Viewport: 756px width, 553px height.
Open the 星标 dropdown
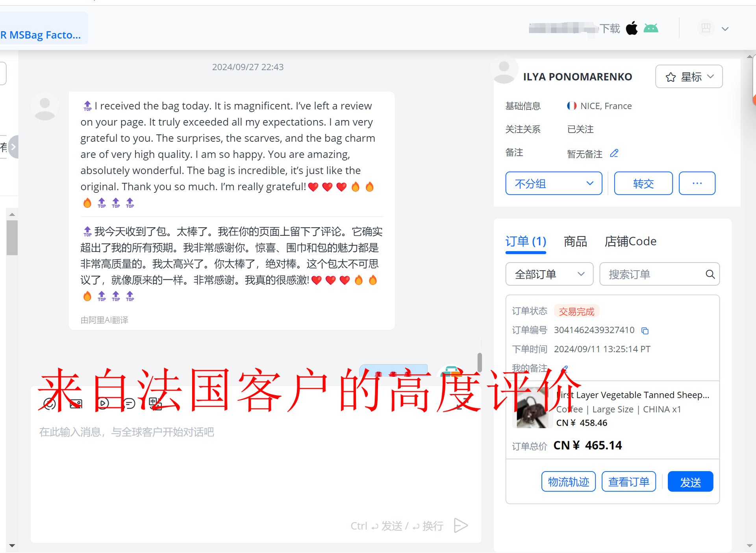click(x=689, y=76)
